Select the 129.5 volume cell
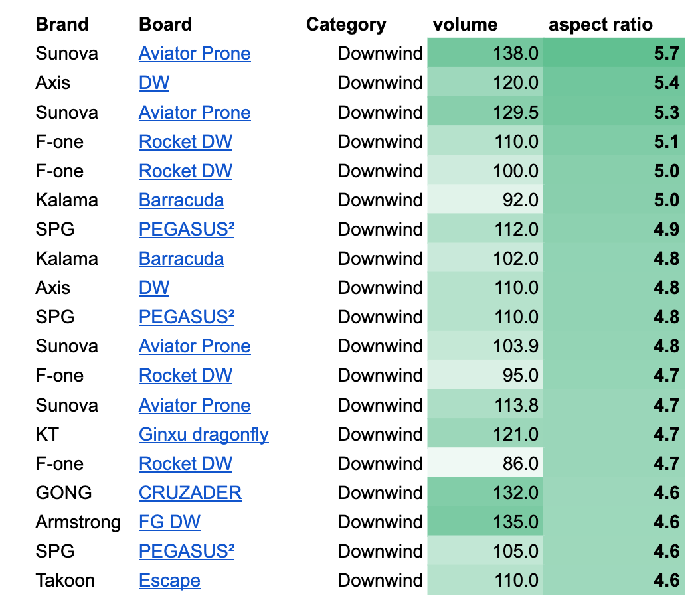 [485, 112]
